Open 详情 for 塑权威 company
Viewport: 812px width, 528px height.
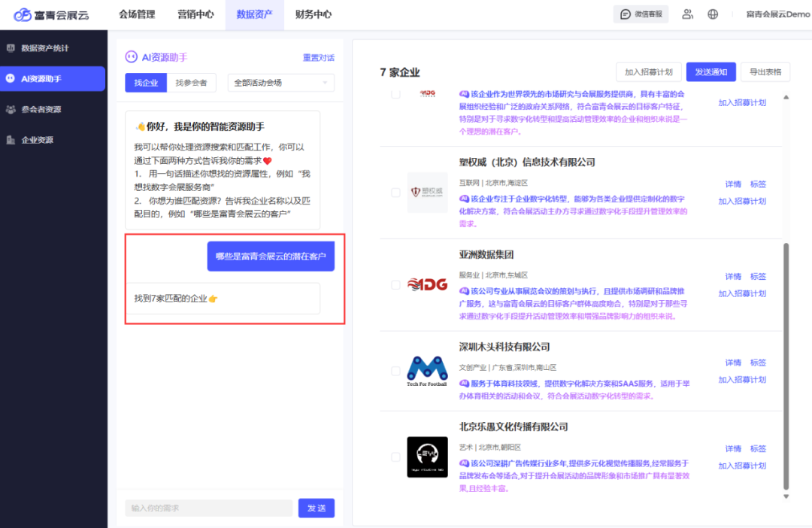[x=733, y=184]
